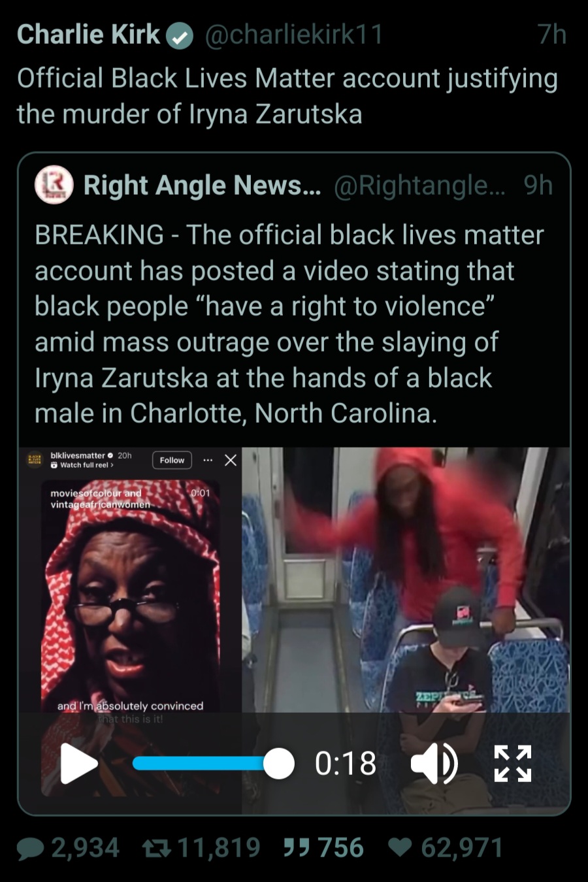
Task: Play the embedded video
Action: click(x=78, y=763)
